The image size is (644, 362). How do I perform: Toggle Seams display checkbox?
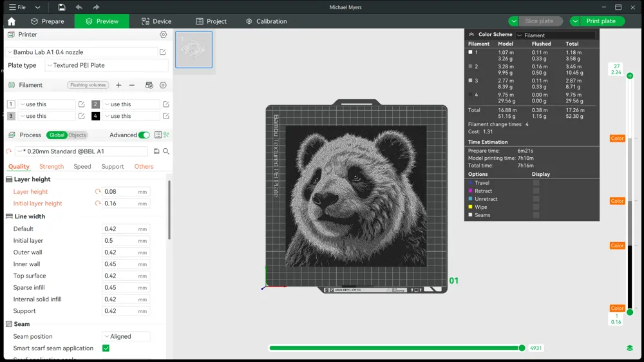coord(536,215)
